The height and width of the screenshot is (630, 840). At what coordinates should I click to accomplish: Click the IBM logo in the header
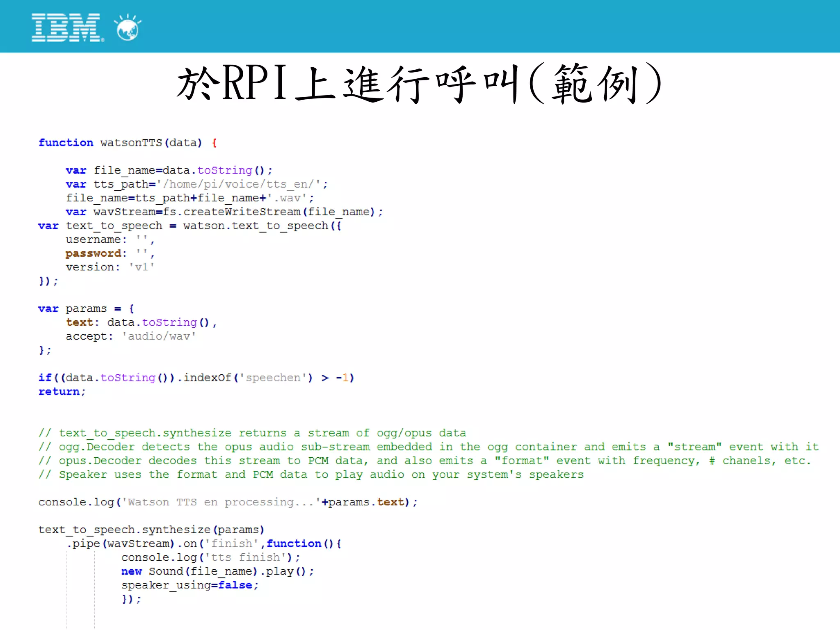pyautogui.click(x=68, y=27)
